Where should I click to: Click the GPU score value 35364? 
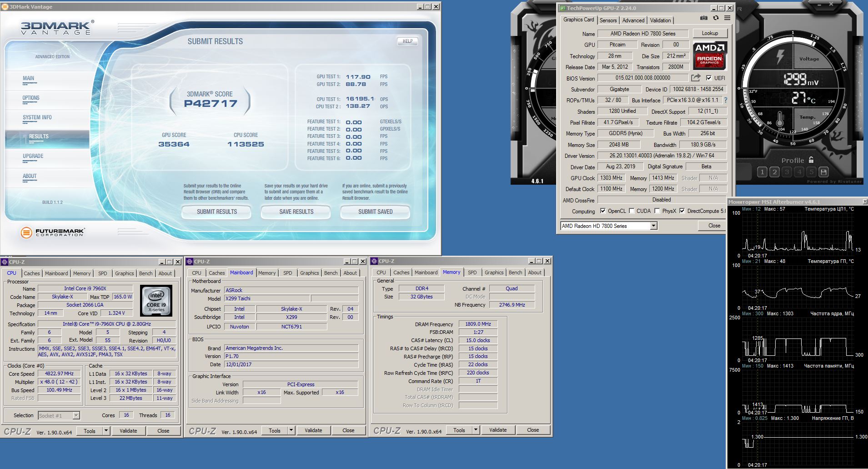click(174, 144)
